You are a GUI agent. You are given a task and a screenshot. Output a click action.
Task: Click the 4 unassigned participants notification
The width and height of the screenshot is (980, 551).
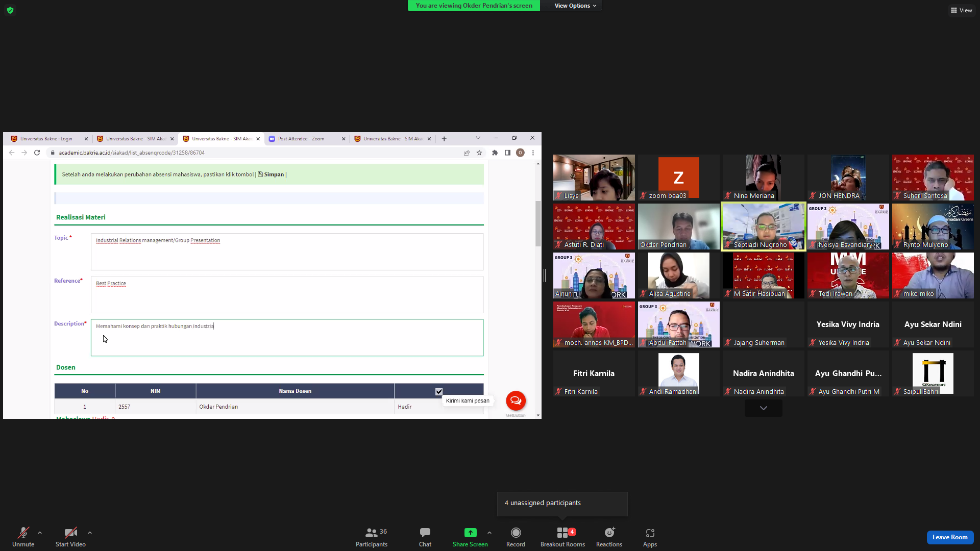[x=562, y=503]
